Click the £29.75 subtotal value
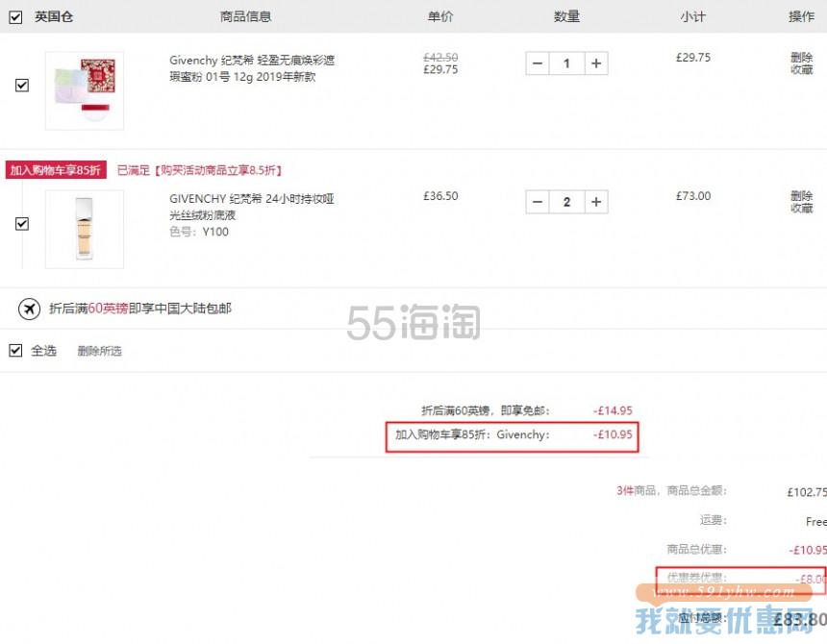The width and height of the screenshot is (827, 644). coord(693,58)
